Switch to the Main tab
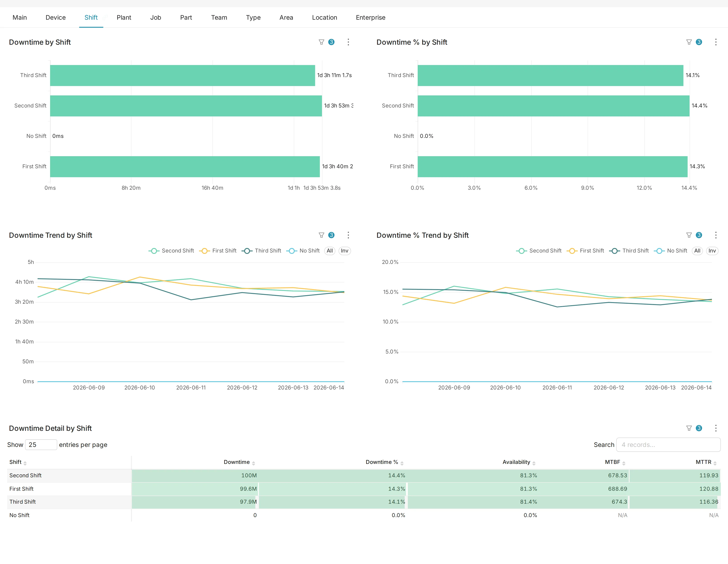This screenshot has height=564, width=728. (20, 18)
